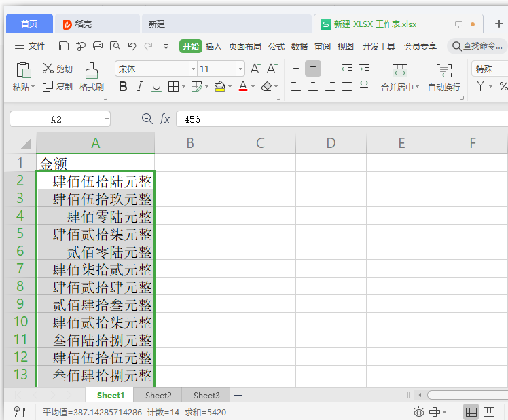Apply cell borders icon

(x=173, y=86)
